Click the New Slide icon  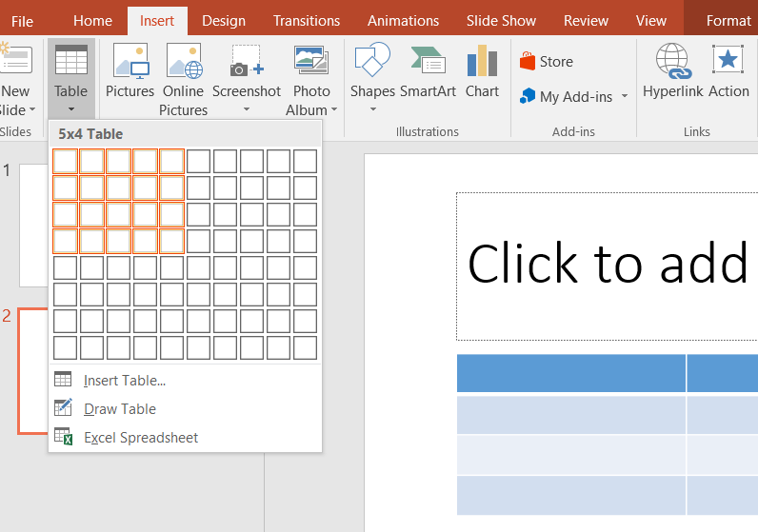click(15, 62)
